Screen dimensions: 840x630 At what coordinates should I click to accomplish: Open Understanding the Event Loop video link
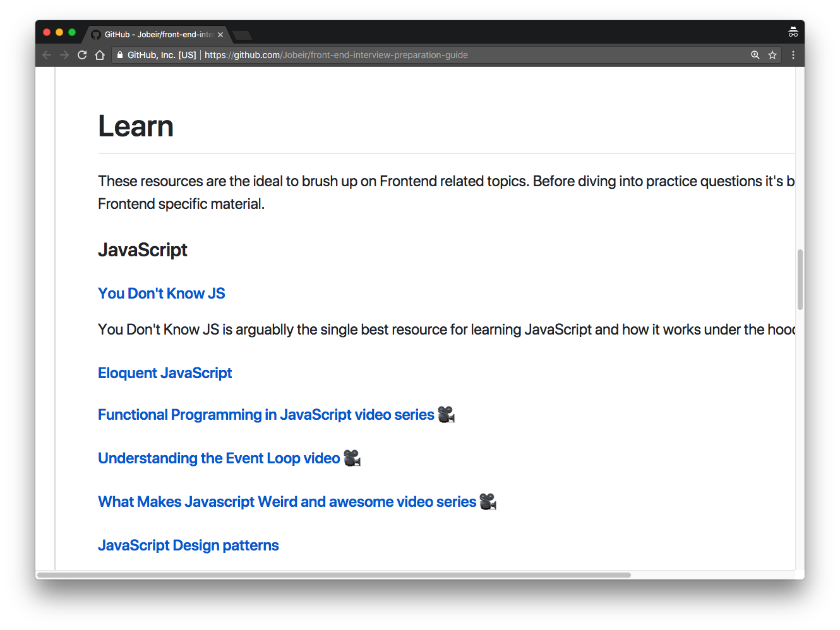tap(219, 458)
